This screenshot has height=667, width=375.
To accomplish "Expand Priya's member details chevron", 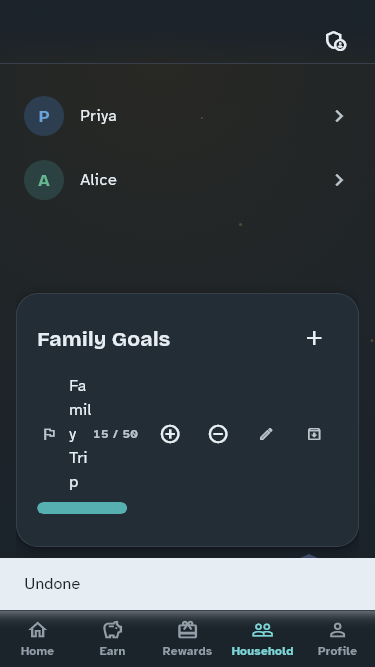I will point(339,116).
